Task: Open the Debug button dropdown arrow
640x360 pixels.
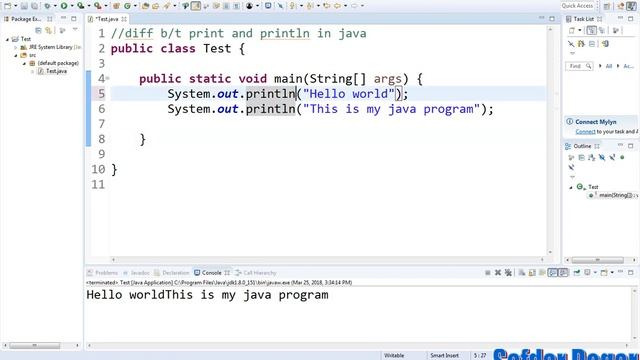Action: [55, 6]
